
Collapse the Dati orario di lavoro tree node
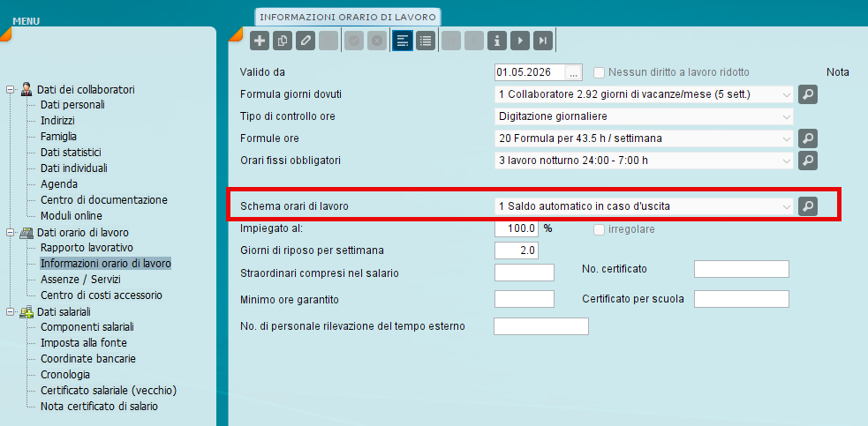click(x=11, y=232)
